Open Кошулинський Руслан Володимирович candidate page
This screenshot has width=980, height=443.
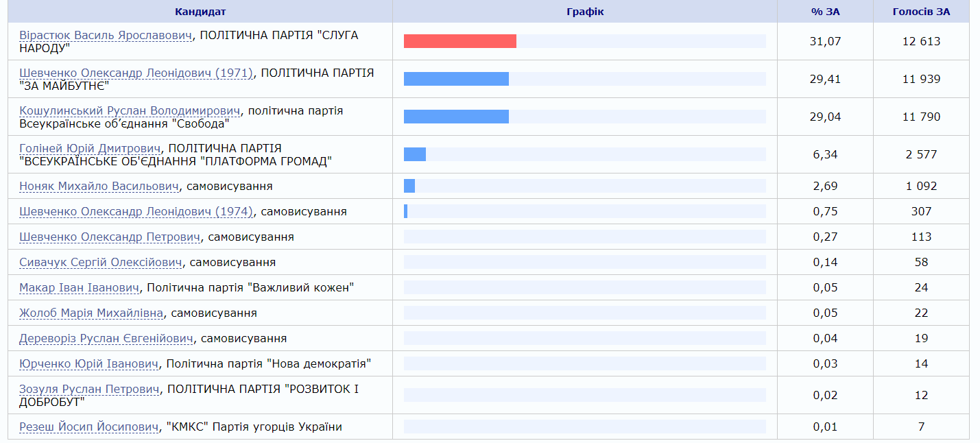130,110
